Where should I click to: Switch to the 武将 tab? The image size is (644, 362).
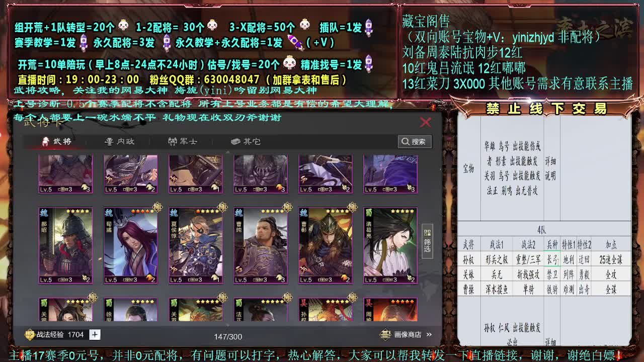(57, 141)
